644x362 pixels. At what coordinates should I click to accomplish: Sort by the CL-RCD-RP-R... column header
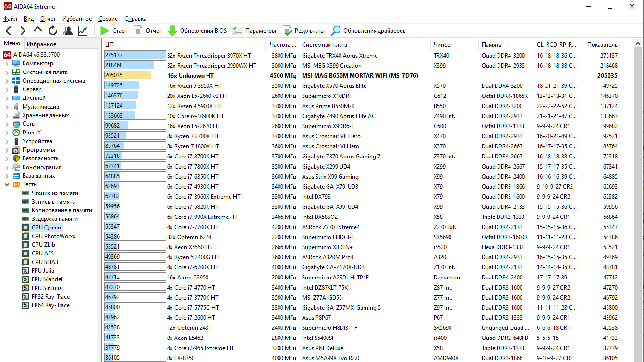(x=557, y=45)
